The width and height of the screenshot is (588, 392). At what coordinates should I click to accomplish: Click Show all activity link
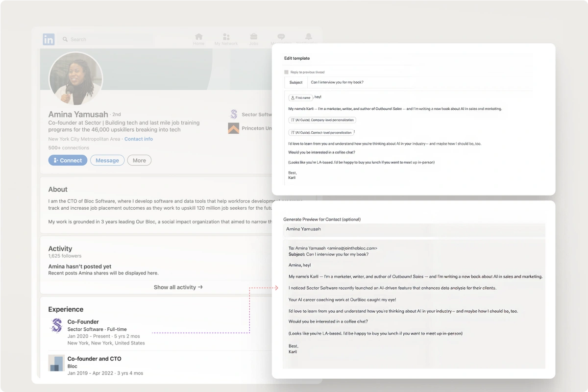click(178, 287)
